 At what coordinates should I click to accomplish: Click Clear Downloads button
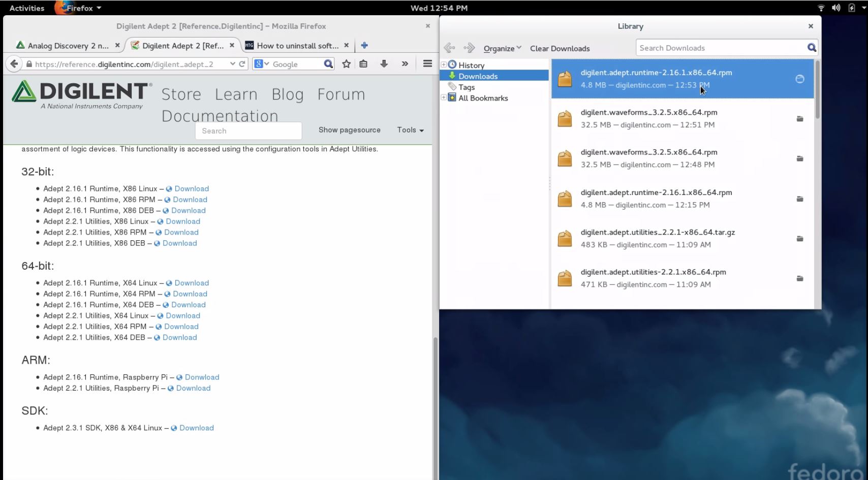[x=560, y=48]
